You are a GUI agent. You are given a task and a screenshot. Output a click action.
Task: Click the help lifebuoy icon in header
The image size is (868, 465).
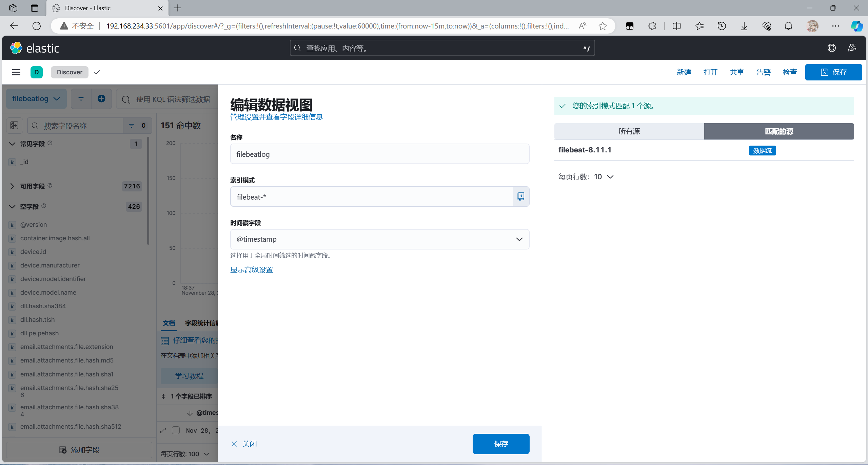831,48
